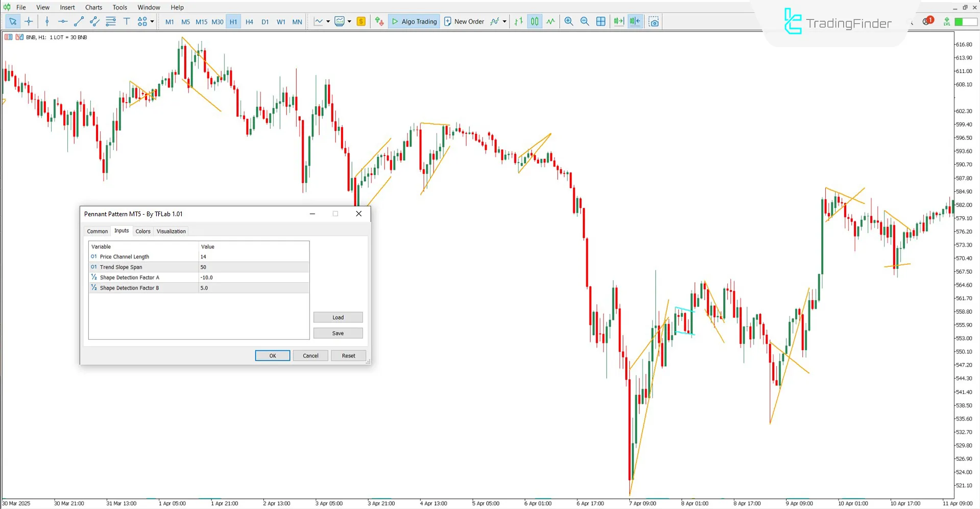This screenshot has height=509, width=980.
Task: Toggle the chart shift mode
Action: (634, 21)
